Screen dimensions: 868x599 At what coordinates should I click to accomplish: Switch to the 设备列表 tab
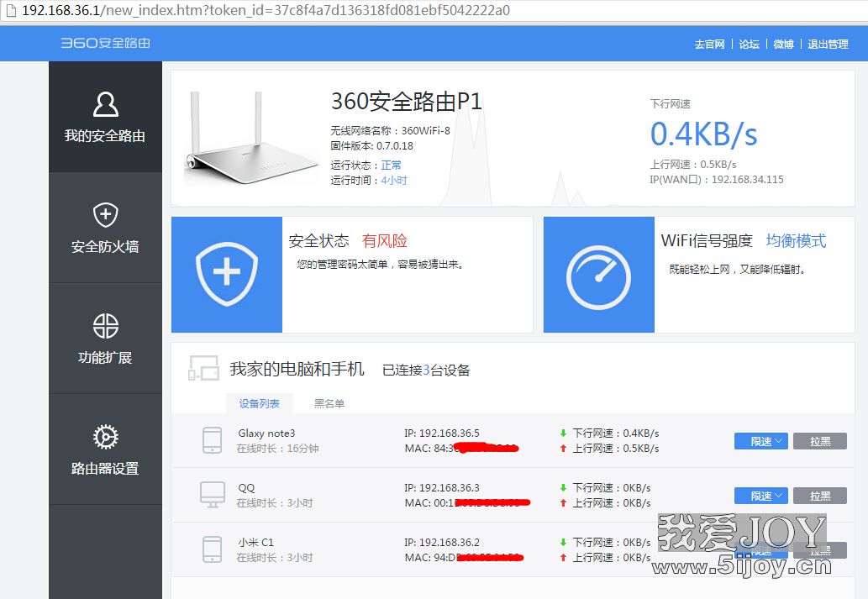259,403
